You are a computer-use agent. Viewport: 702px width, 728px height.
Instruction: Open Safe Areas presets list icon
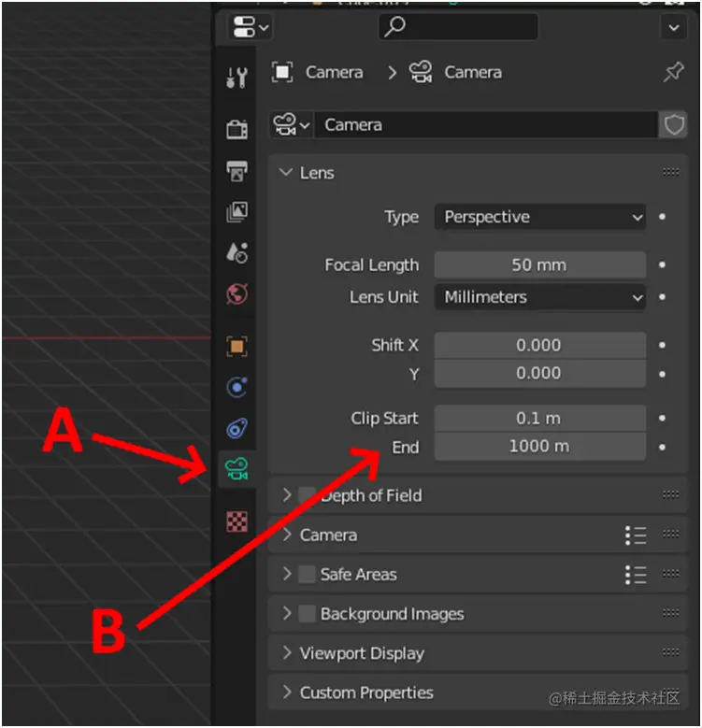(x=636, y=575)
